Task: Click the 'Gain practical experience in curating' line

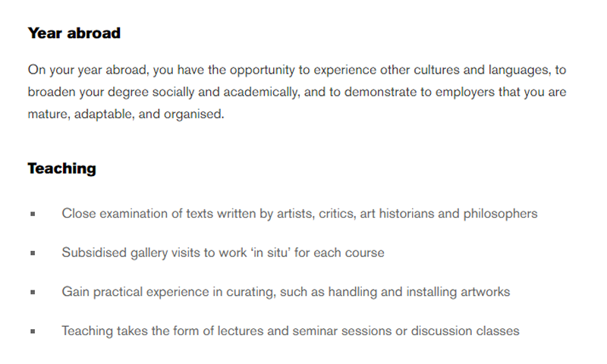Action: tap(286, 292)
